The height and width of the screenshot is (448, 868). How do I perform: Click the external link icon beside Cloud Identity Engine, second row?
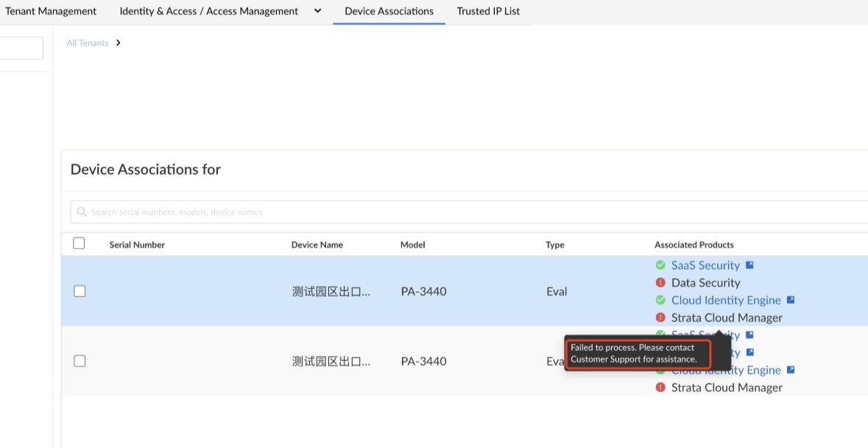click(791, 370)
